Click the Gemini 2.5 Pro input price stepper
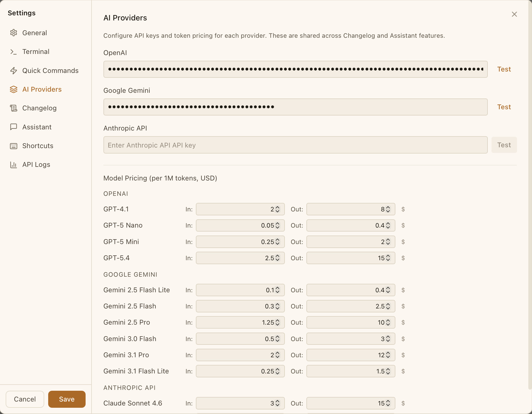This screenshot has width=532, height=414. (277, 323)
